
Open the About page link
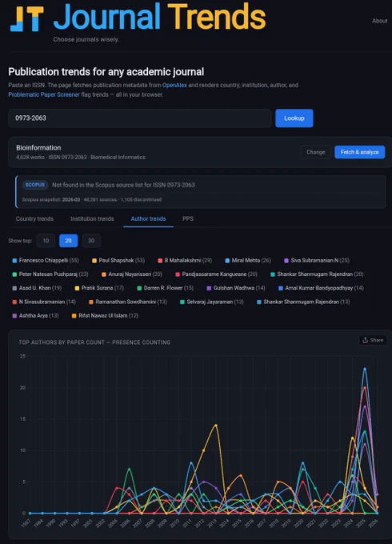[379, 21]
